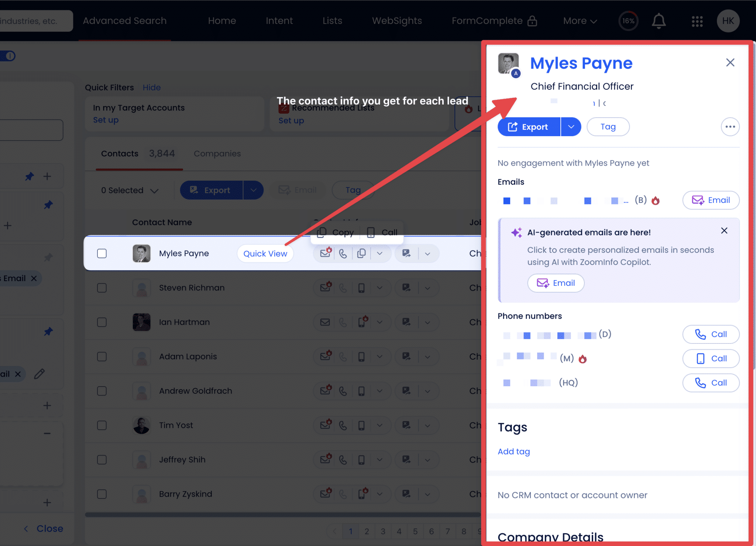Open the apps grid icon in the navbar

pos(697,21)
